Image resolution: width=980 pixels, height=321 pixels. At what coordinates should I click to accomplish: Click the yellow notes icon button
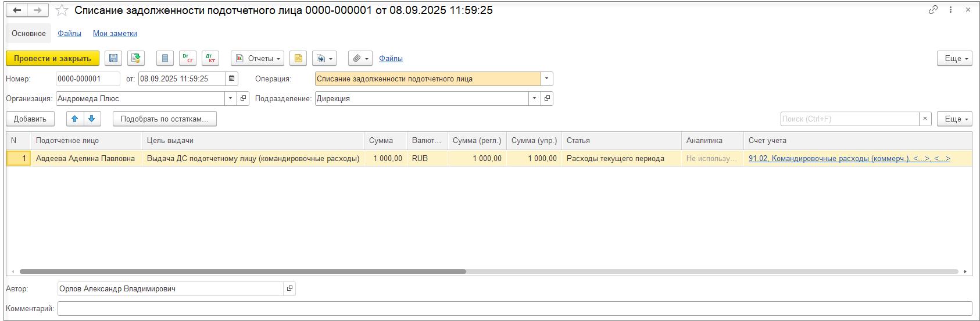[x=298, y=58]
